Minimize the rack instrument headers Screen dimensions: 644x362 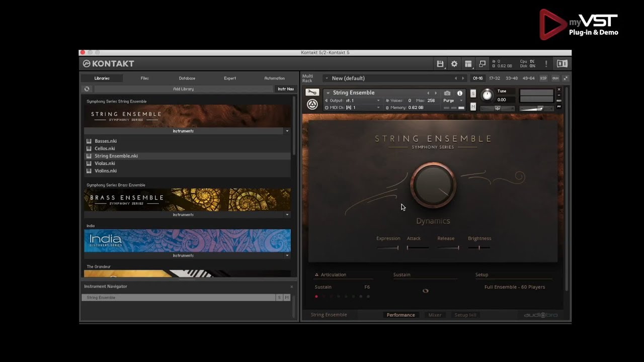[566, 78]
